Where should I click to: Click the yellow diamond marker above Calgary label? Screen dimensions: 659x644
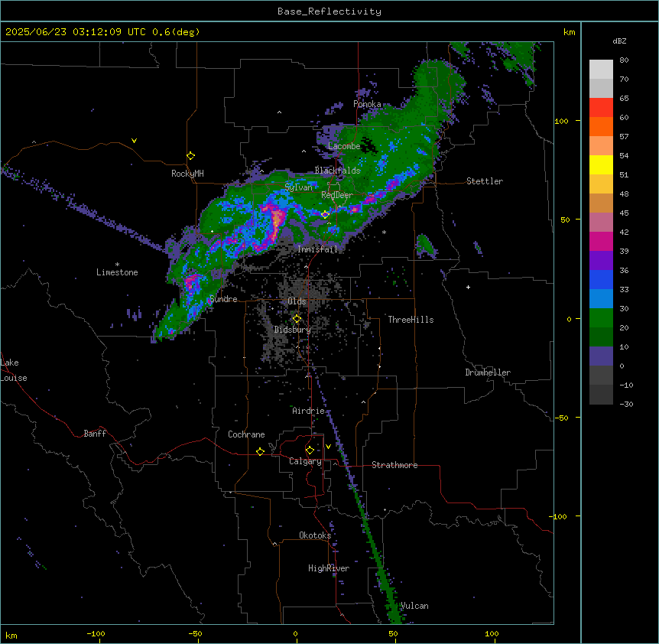click(x=310, y=450)
